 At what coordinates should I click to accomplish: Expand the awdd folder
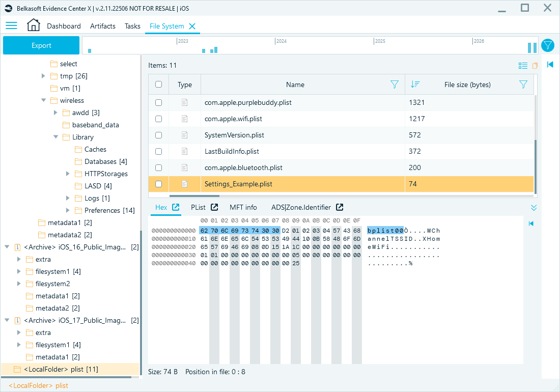coord(55,113)
